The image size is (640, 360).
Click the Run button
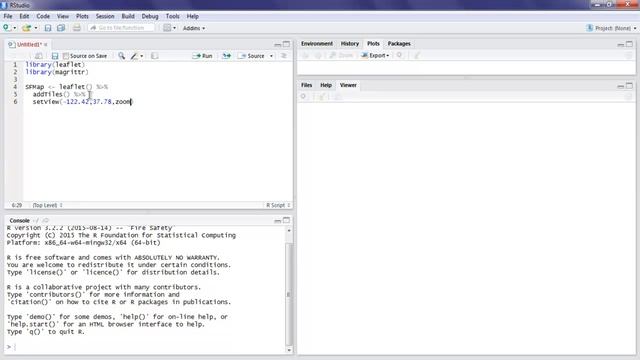tap(202, 56)
